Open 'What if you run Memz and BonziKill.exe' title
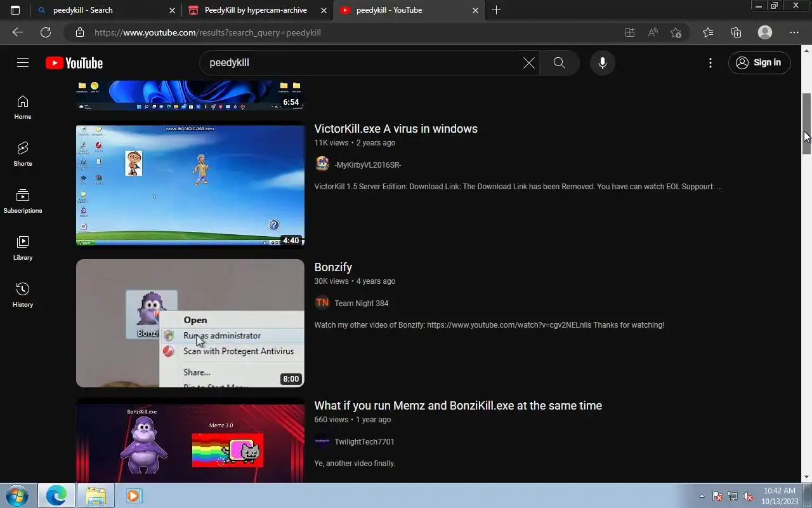The width and height of the screenshot is (812, 508). (458, 406)
